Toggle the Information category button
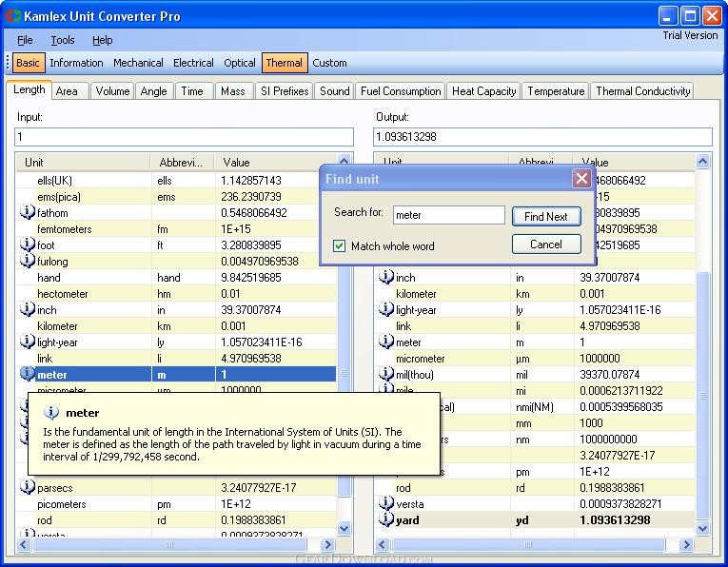 pyautogui.click(x=77, y=63)
